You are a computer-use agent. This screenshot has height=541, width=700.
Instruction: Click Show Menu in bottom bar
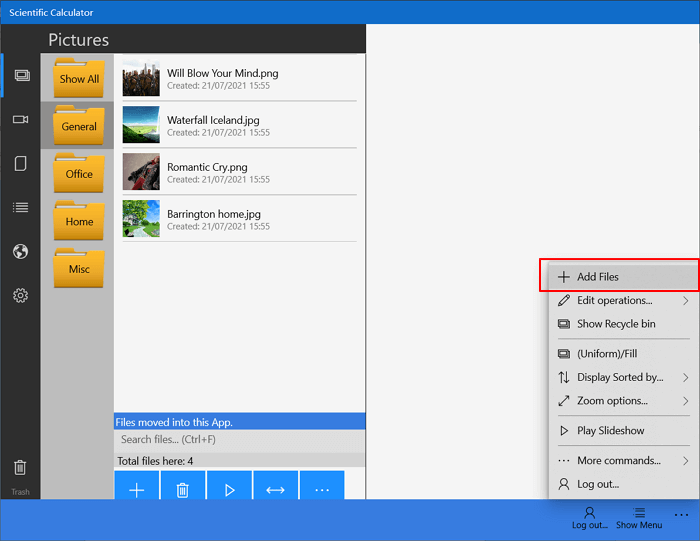click(x=639, y=517)
